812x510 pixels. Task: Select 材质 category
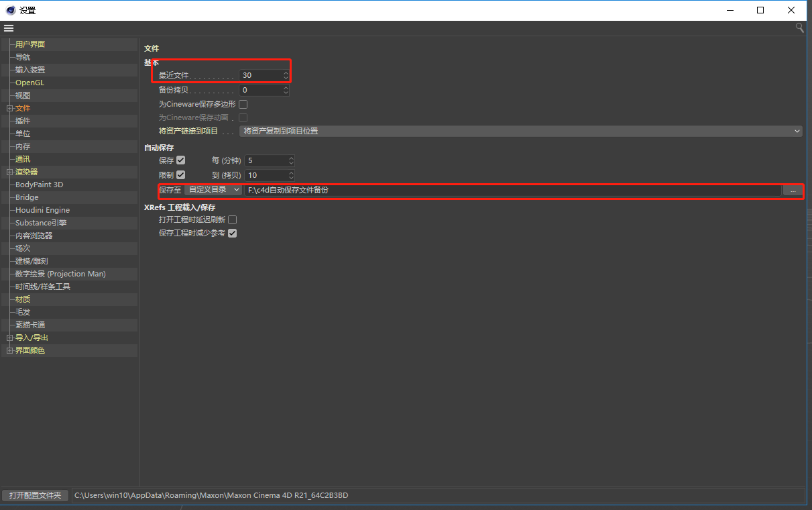point(23,299)
